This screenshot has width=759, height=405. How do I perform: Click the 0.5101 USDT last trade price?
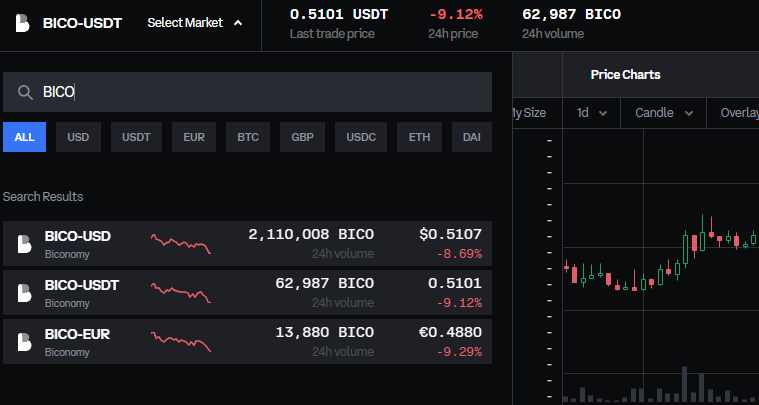[339, 15]
